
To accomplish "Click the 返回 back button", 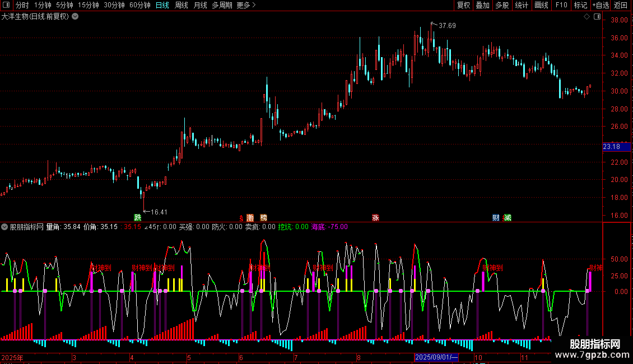I will (x=621, y=5).
